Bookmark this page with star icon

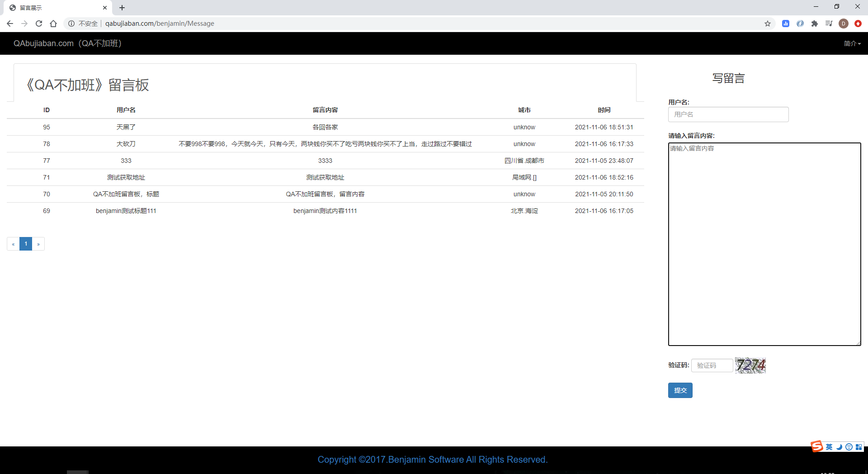click(768, 24)
